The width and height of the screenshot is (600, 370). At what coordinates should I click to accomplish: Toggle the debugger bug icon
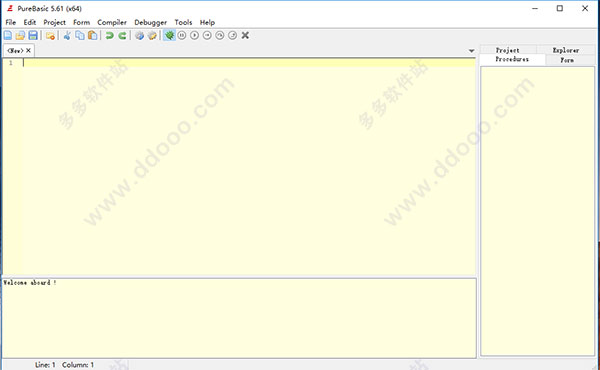(169, 36)
